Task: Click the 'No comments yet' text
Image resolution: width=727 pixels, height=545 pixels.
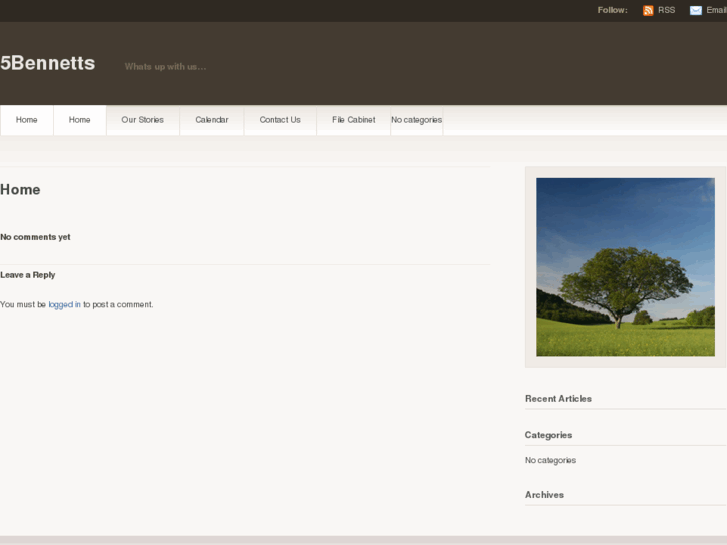Action: click(x=35, y=237)
